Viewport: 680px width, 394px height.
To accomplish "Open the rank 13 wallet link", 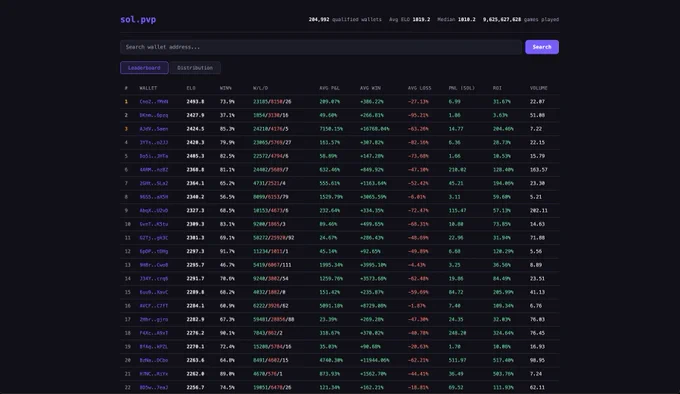I will tap(154, 265).
